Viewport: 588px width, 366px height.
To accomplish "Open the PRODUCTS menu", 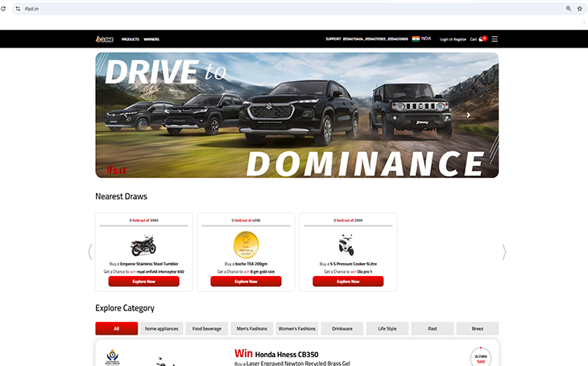I will tap(130, 39).
